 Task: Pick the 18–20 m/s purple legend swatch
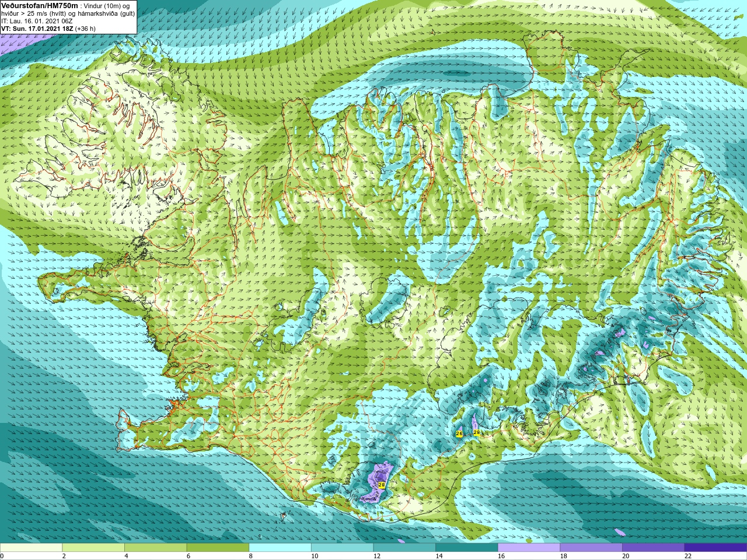(591, 548)
